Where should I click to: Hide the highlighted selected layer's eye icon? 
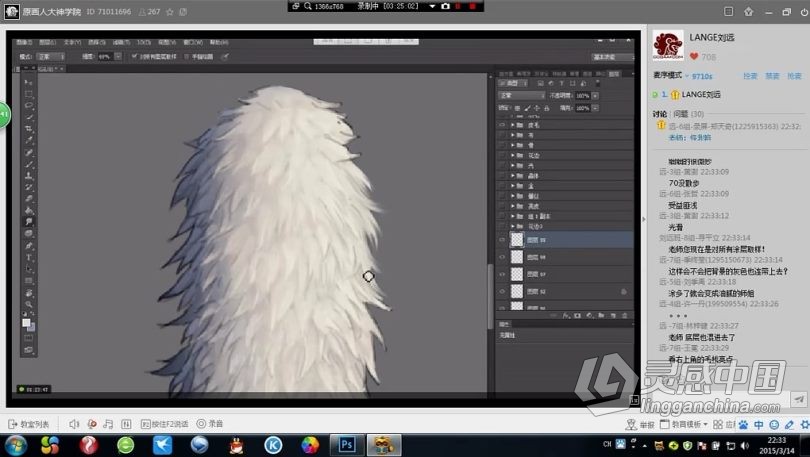[502, 240]
